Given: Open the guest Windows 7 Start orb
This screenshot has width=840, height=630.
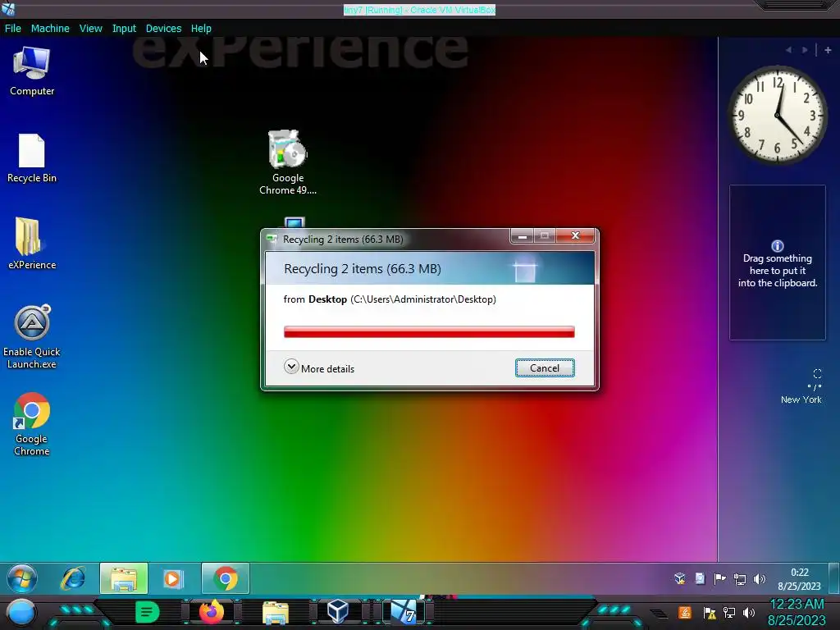Looking at the screenshot, I should point(22,578).
